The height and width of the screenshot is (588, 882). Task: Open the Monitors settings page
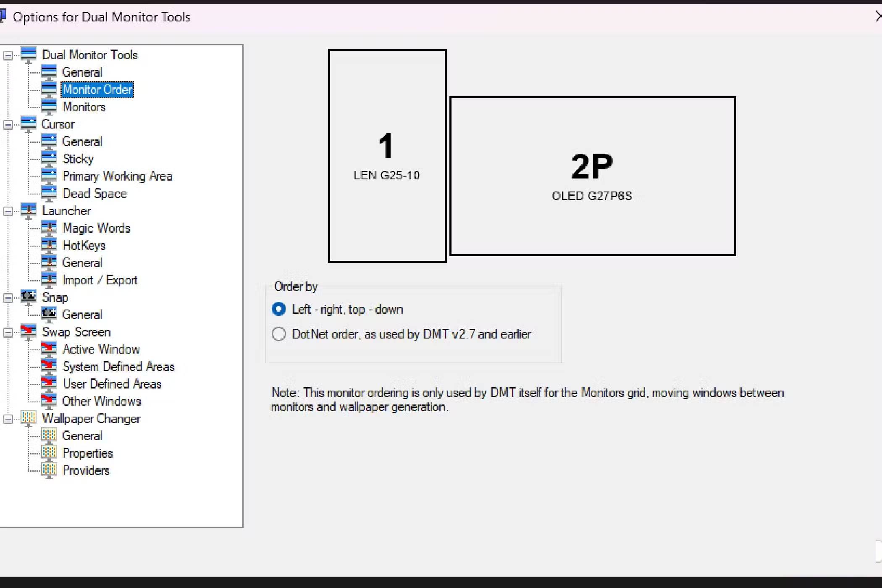pyautogui.click(x=84, y=107)
